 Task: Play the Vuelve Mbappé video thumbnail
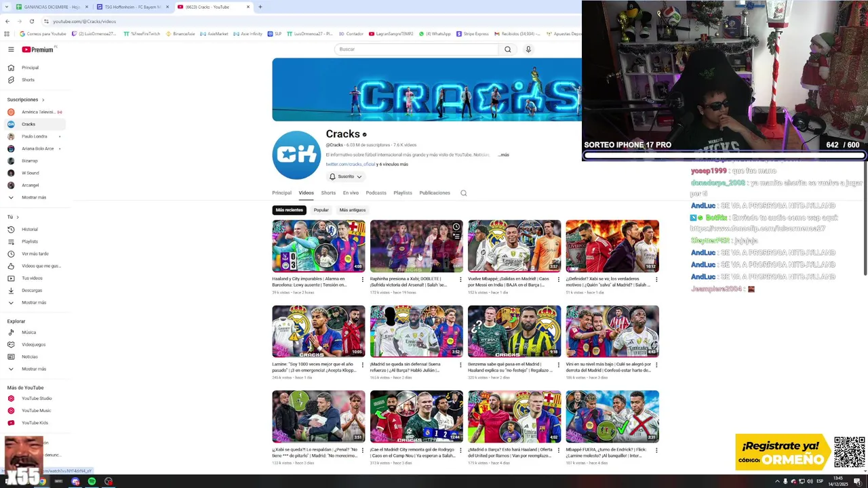pos(514,246)
